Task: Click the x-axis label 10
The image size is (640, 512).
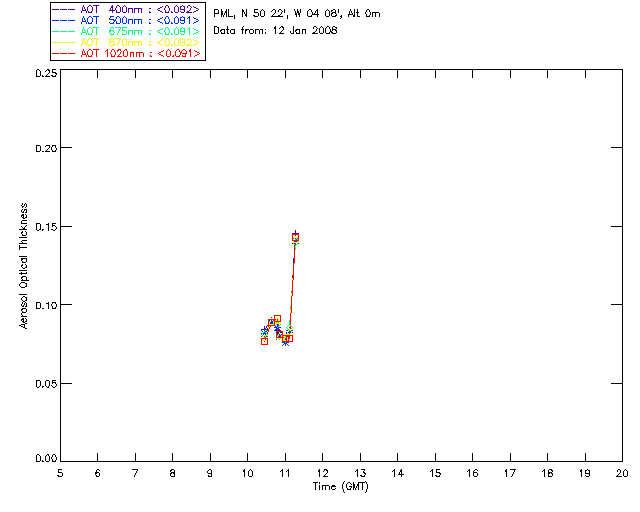Action: coord(248,473)
